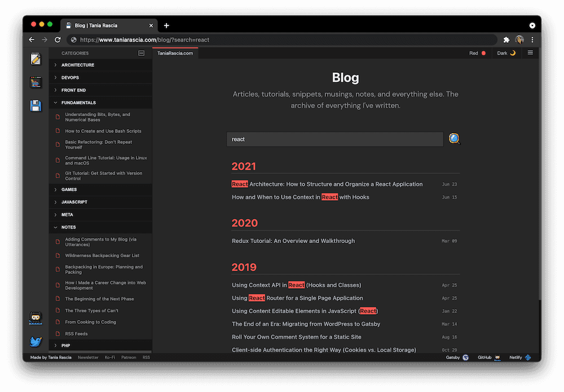This screenshot has height=392, width=564.
Task: Click the GitHub octocat sidebar icon
Action: click(x=36, y=318)
